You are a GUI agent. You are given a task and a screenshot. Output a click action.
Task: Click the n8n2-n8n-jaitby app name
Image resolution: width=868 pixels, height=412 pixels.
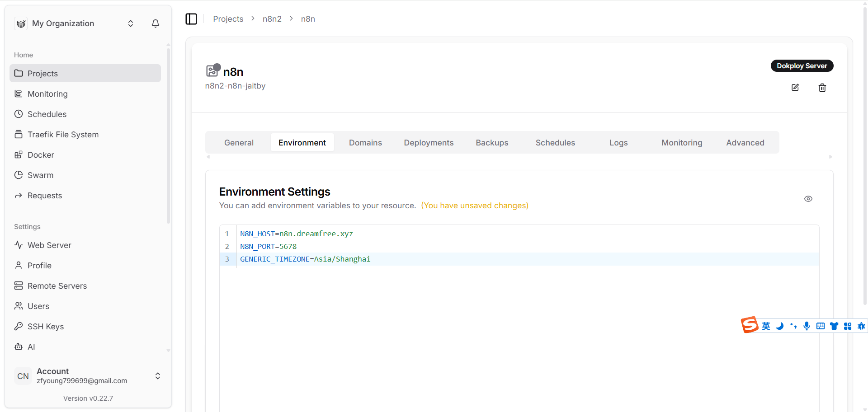click(x=235, y=86)
